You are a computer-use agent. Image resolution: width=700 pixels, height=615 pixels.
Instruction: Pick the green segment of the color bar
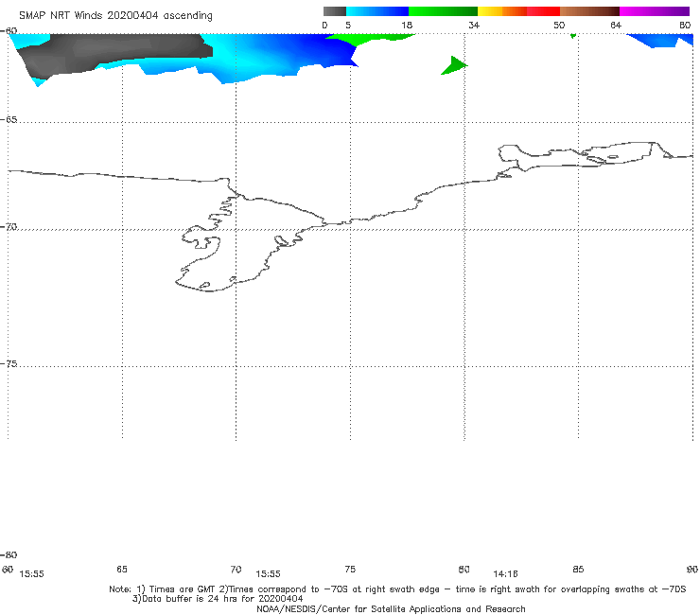point(443,11)
